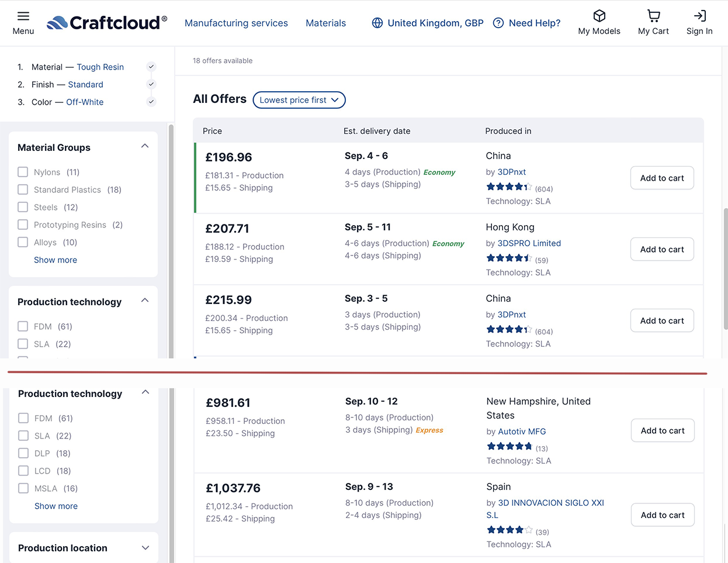Collapse the Material Groups section

tap(145, 146)
